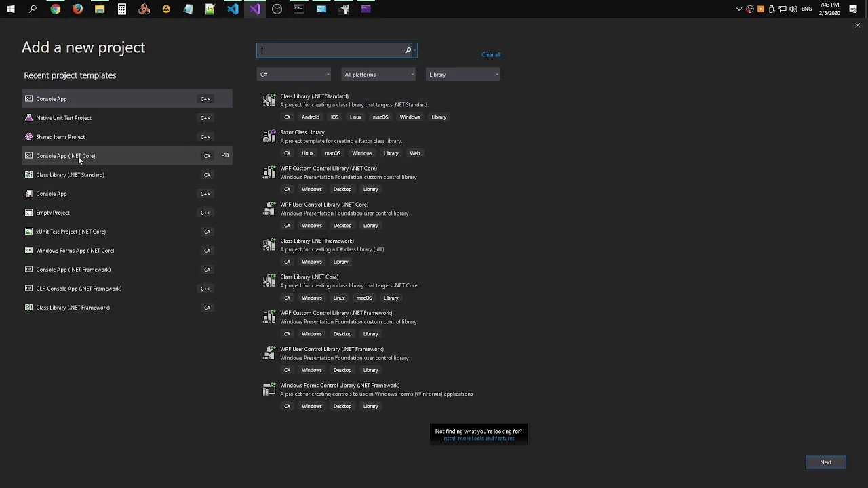Click the iOS tag under Class Library (.NET Standard)
This screenshot has width=868, height=488.
click(334, 117)
